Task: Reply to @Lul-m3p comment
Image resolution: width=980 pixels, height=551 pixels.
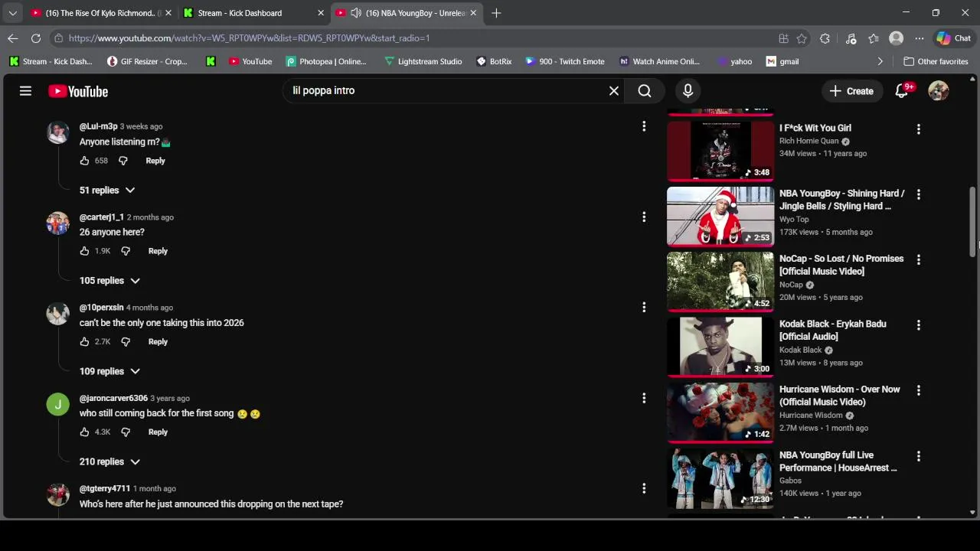Action: (155, 161)
